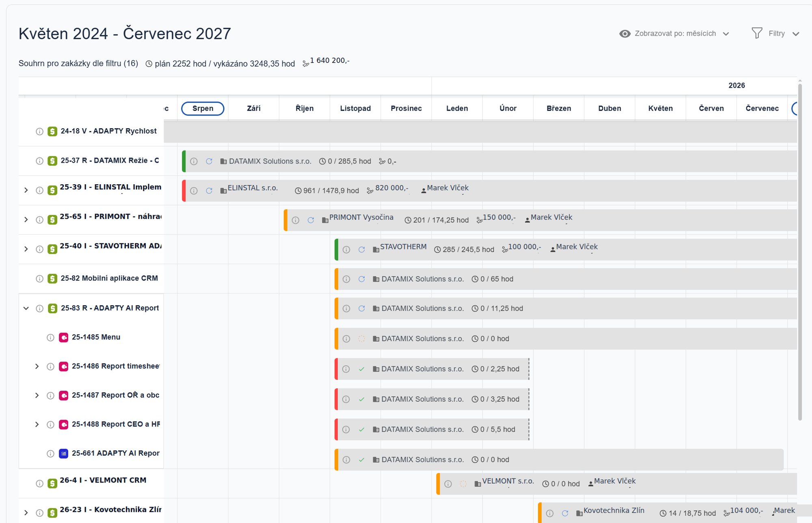
Task: Click pink task icon of 25-1486 Report timesheet
Action: pyautogui.click(x=63, y=366)
